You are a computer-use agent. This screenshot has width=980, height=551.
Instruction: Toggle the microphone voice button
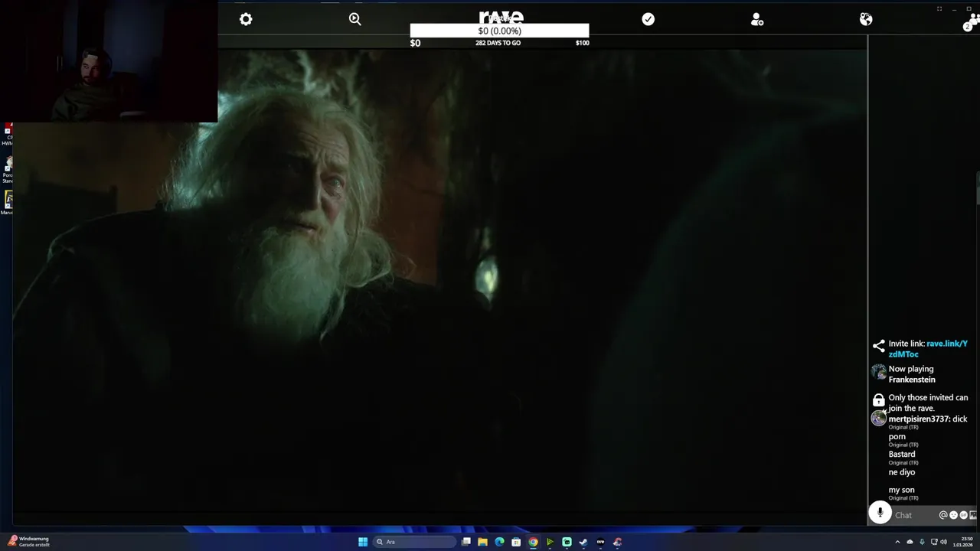(x=880, y=514)
